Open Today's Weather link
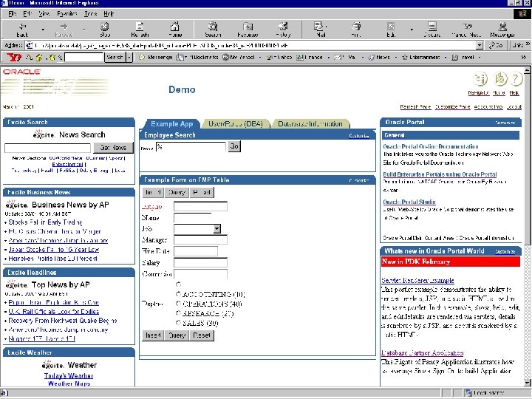 point(69,375)
